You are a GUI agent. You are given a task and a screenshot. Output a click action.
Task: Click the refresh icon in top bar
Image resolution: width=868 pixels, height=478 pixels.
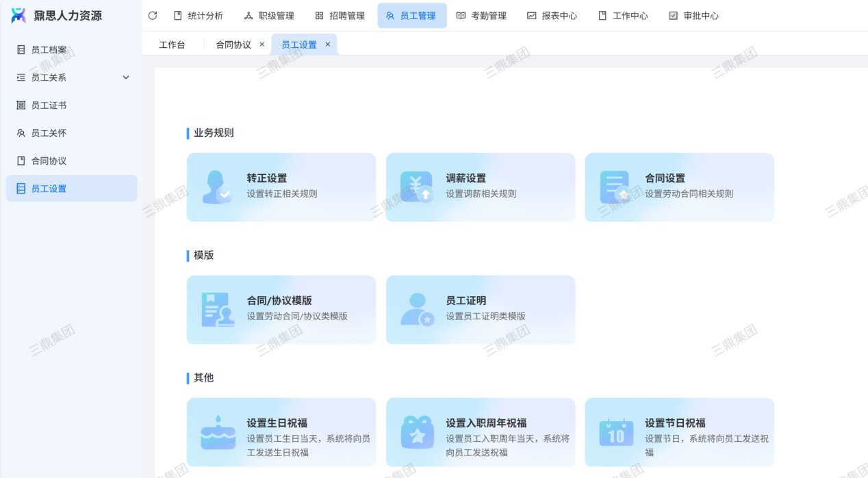point(153,16)
